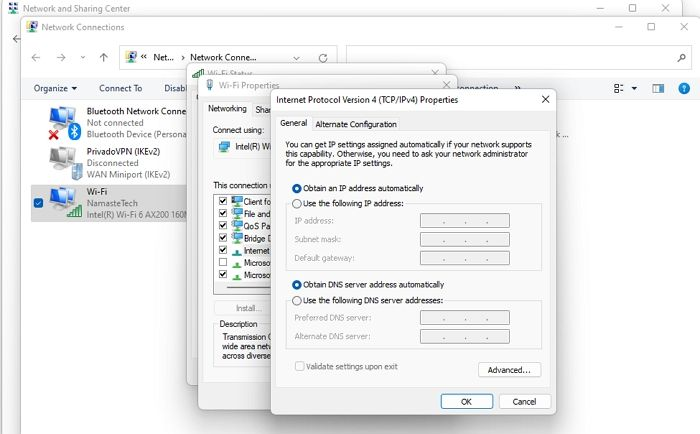Switch to Alternate Configuration tab
The height and width of the screenshot is (434, 700).
(x=356, y=124)
